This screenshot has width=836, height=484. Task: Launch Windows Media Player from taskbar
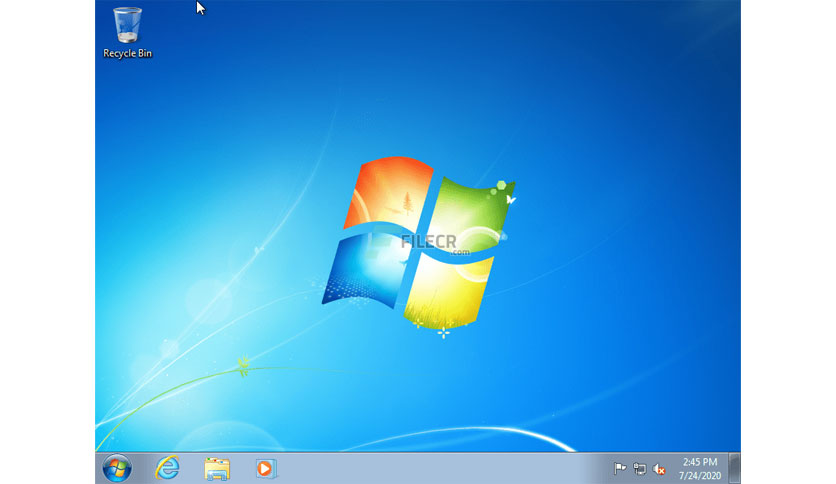[x=266, y=469]
